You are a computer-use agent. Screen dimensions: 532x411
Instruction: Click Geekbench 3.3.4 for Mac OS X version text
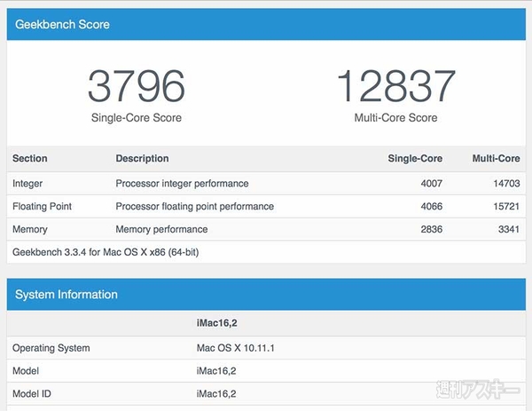[x=106, y=252]
